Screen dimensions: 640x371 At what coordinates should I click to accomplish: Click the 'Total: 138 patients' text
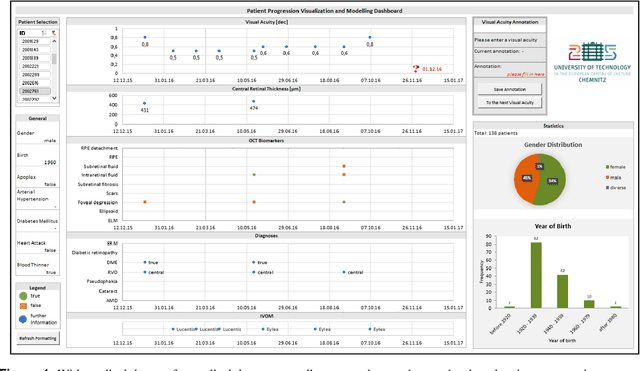pos(496,133)
